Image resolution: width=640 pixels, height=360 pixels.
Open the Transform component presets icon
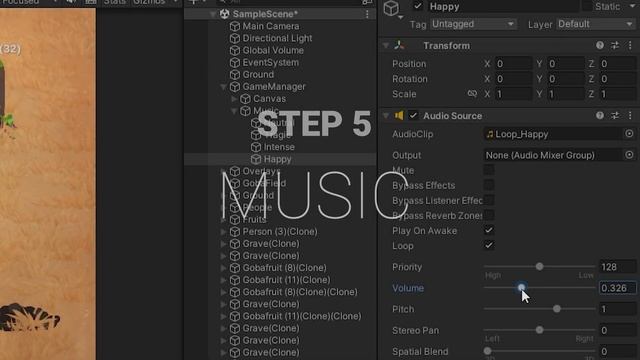(x=615, y=45)
